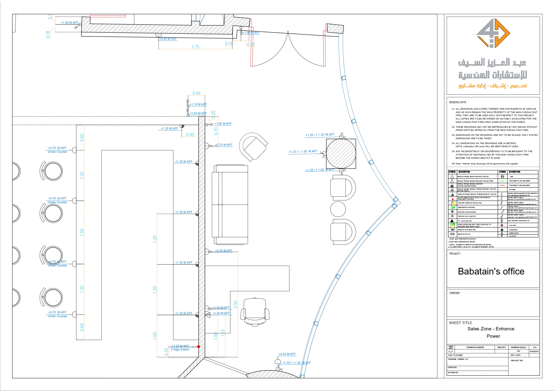Click the Distribution Board symbol in the legend

pos(453,208)
